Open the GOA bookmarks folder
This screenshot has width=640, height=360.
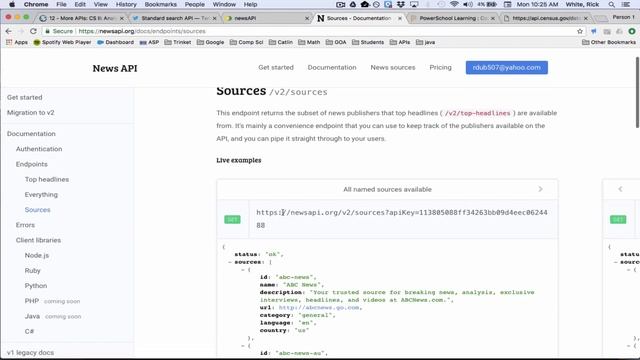336,42
